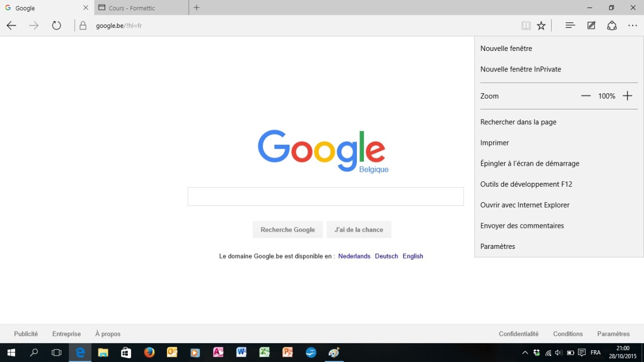Open Windows Store from taskbar
This screenshot has width=644, height=362.
click(126, 352)
